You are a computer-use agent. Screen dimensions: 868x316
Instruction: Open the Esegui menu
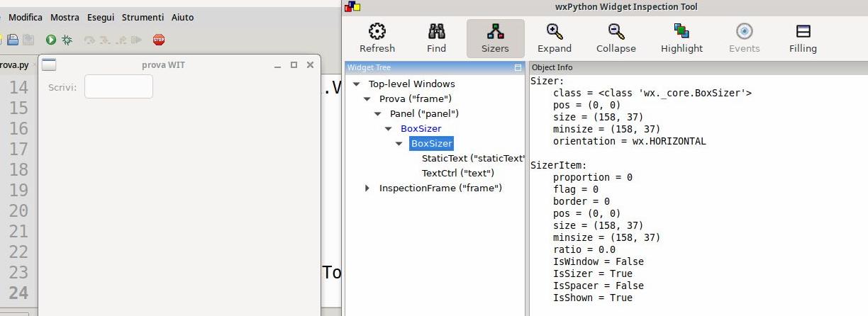pos(101,17)
